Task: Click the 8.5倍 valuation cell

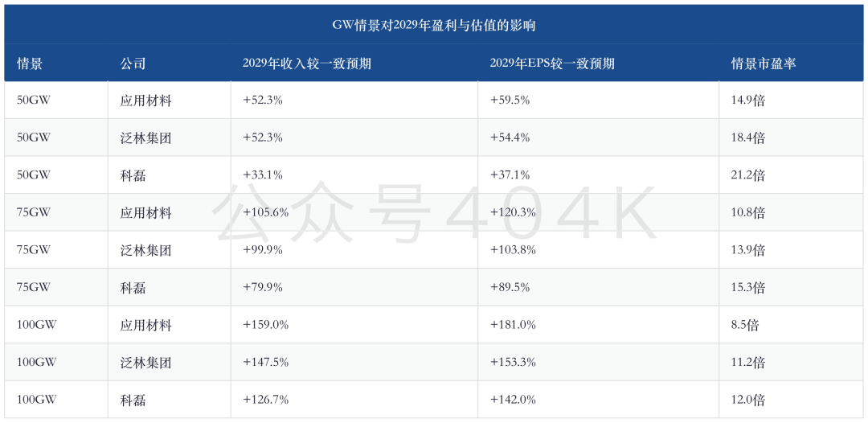Action: [x=744, y=326]
